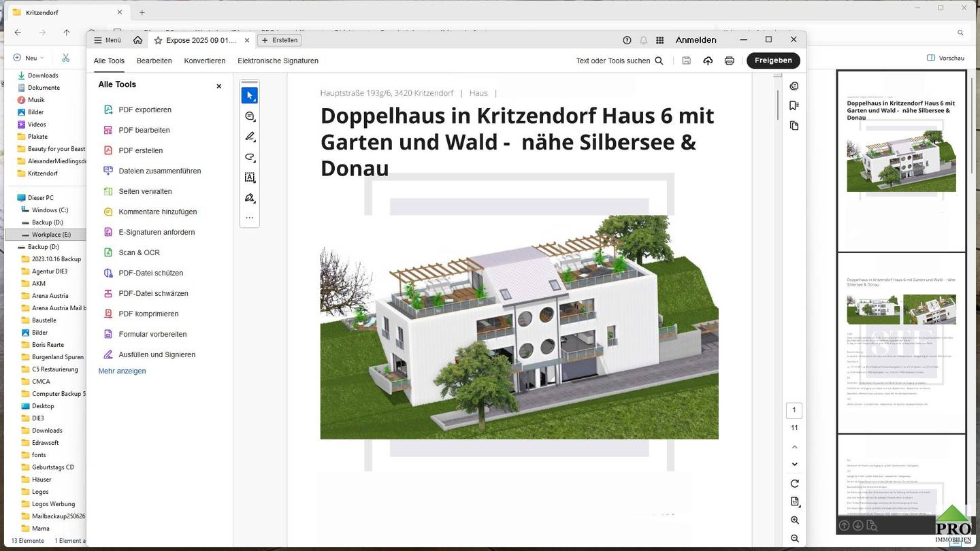Go to Acrobat home icon

click(x=138, y=40)
